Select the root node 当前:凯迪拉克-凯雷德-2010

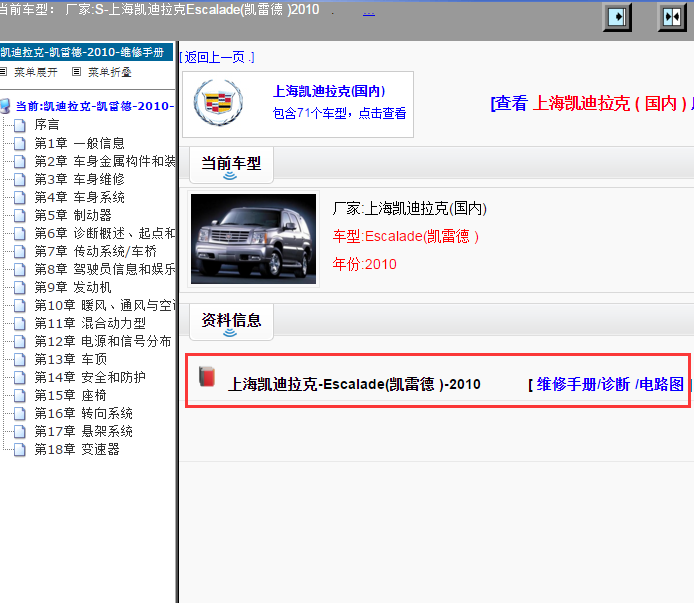point(95,106)
